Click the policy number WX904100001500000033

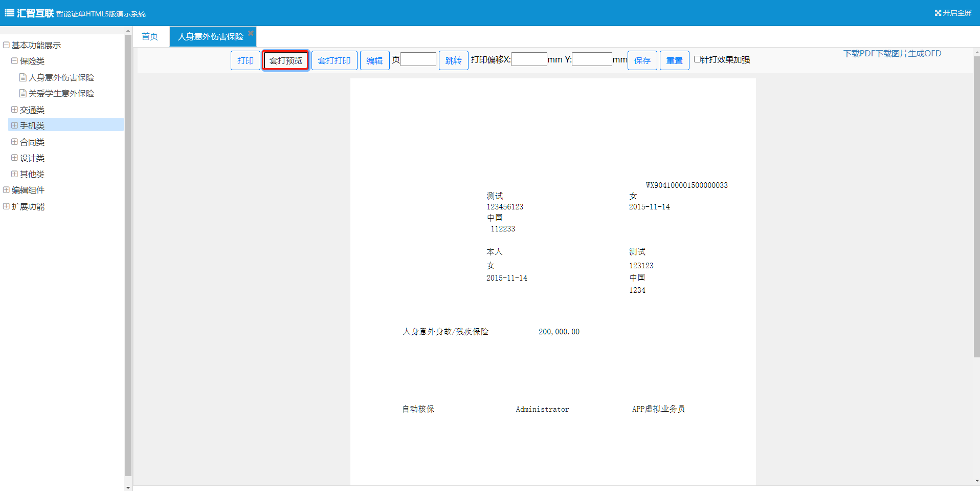point(687,185)
